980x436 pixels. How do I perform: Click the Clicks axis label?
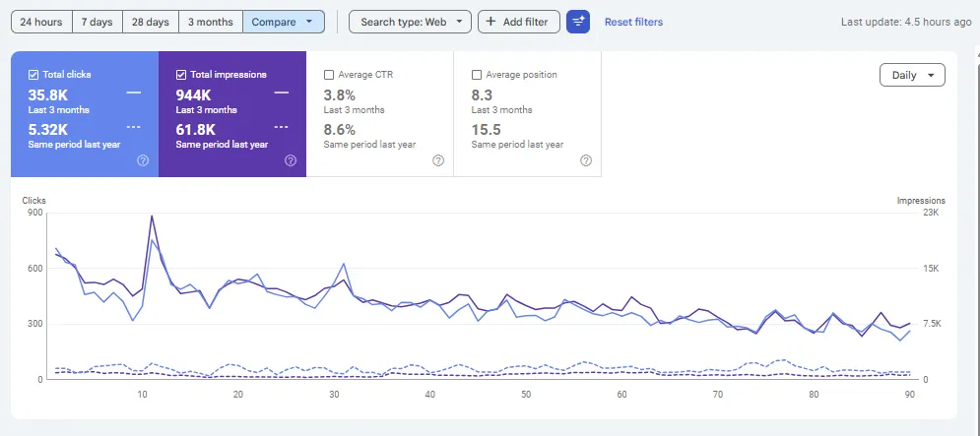click(x=33, y=201)
